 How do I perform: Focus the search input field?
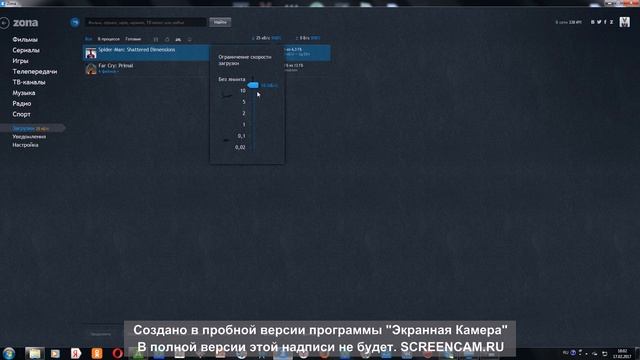click(146, 22)
